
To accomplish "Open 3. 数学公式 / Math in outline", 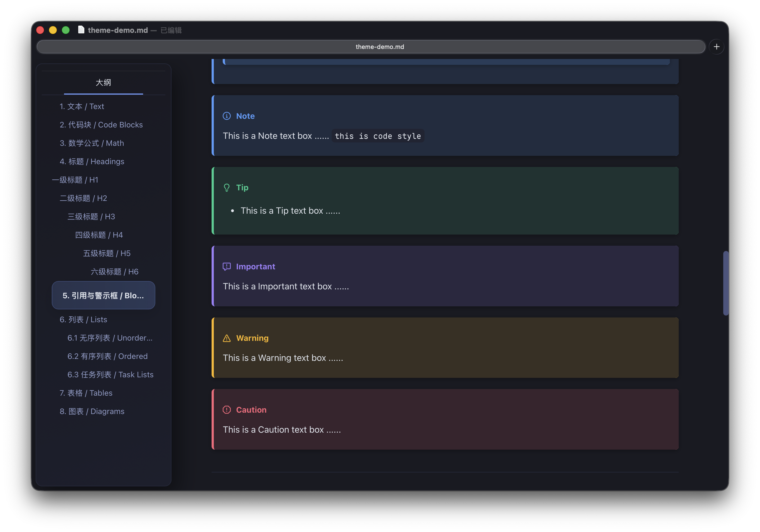I will [92, 143].
